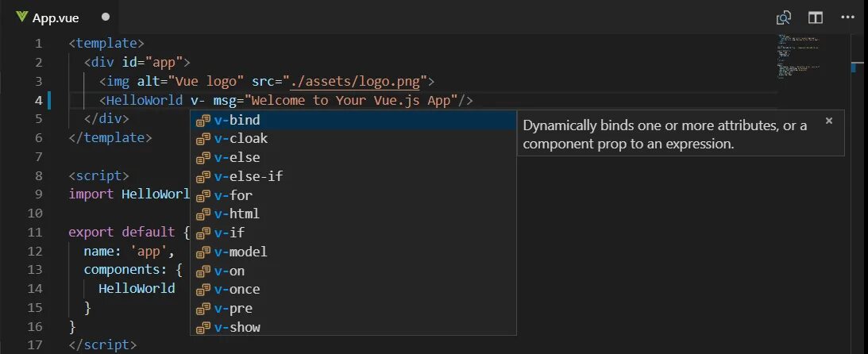Click line number 11 in the gutter

[x=34, y=233]
